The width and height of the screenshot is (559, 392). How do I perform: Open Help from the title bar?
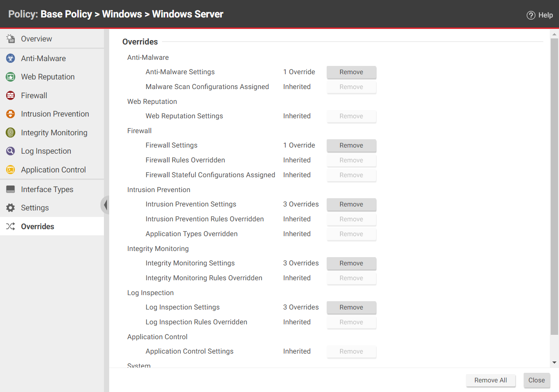click(540, 14)
